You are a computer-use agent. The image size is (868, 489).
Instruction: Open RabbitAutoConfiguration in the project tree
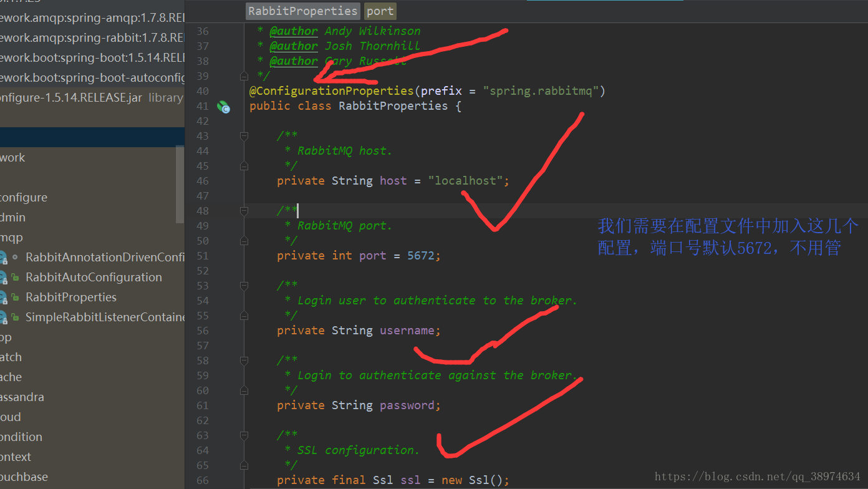[x=94, y=278]
